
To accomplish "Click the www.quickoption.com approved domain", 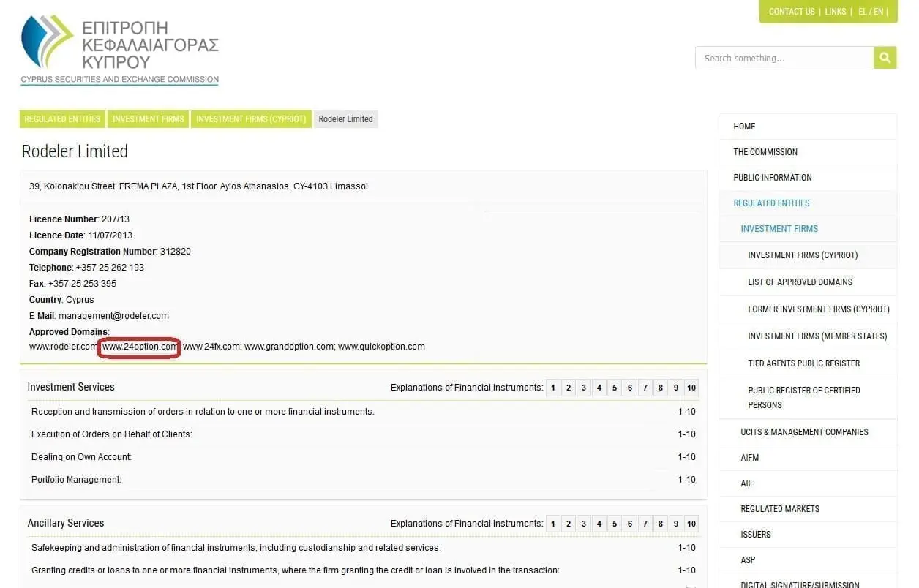I will tap(381, 347).
